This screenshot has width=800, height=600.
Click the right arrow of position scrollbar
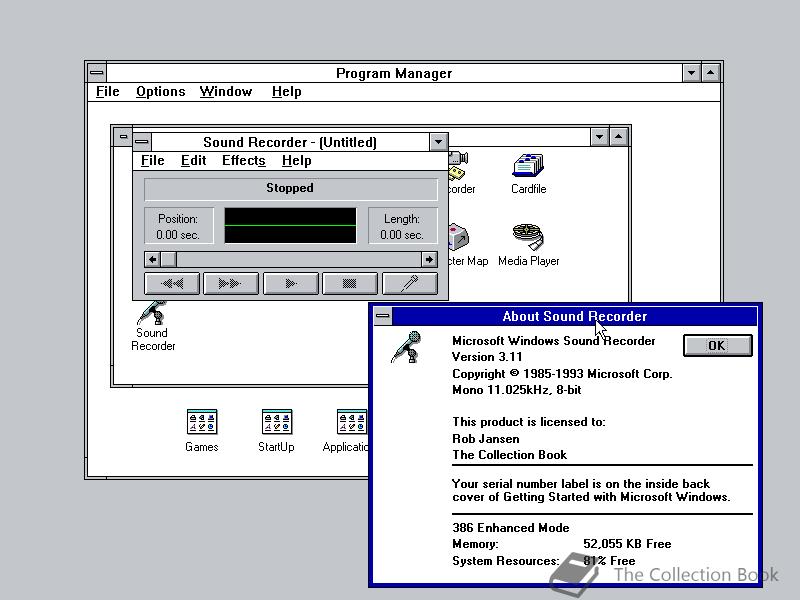pos(430,259)
